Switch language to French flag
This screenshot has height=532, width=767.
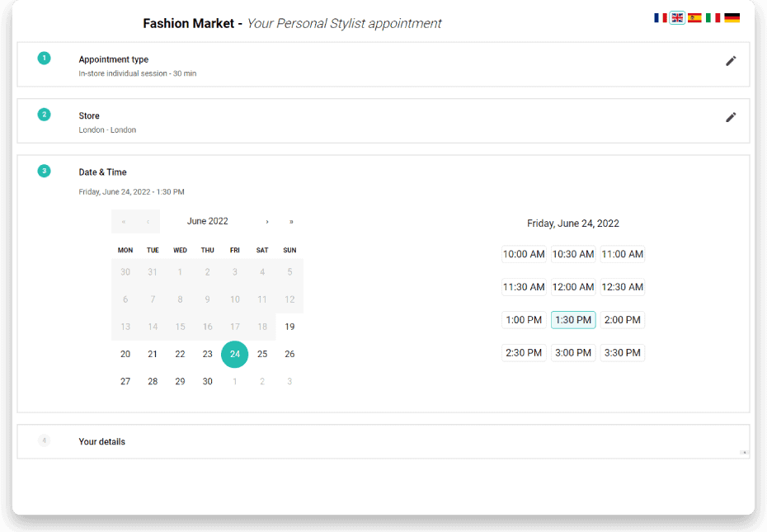661,18
